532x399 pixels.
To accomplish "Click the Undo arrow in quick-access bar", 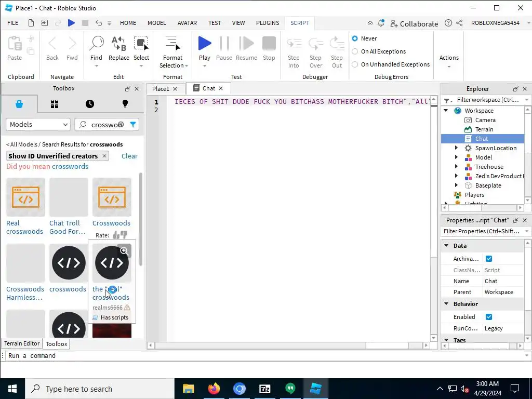I will click(x=99, y=23).
